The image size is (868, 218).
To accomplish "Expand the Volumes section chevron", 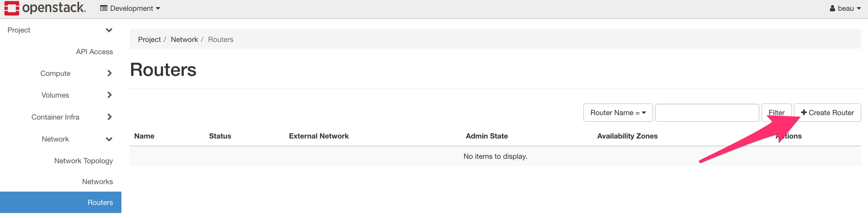I will click(x=109, y=95).
